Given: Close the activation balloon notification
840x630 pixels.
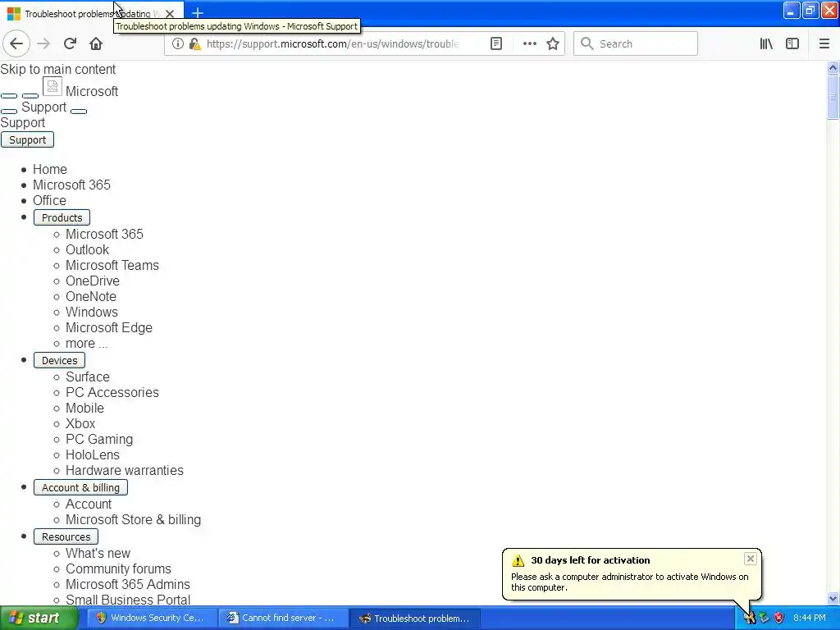Looking at the screenshot, I should point(750,559).
